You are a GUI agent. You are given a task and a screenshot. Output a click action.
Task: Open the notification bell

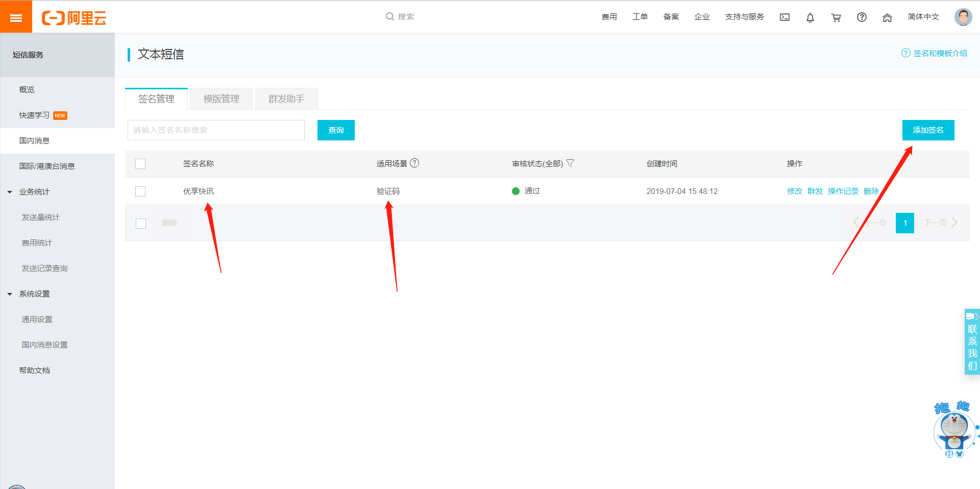[x=810, y=17]
